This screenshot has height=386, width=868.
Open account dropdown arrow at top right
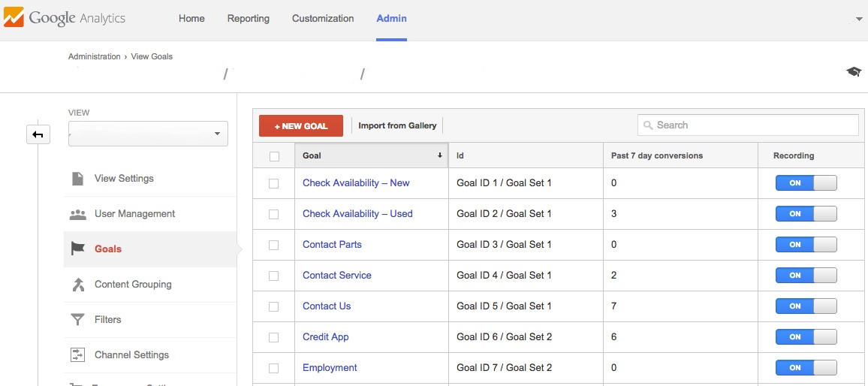859,19
